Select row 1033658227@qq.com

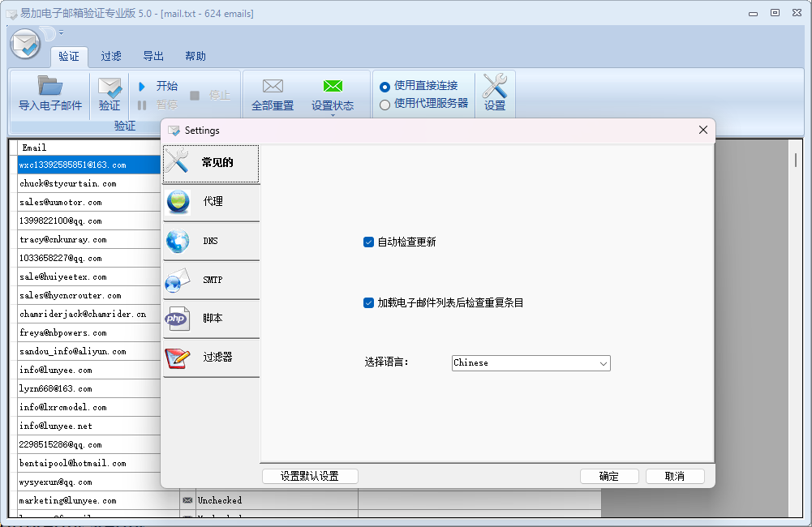(x=89, y=259)
